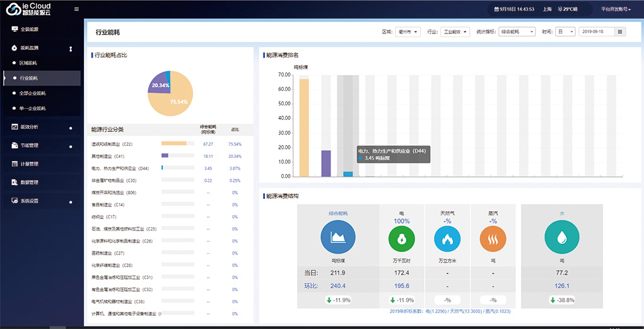The height and width of the screenshot is (329, 644).
Task: Click the 综合能耗 blue chart icon
Action: (338, 238)
